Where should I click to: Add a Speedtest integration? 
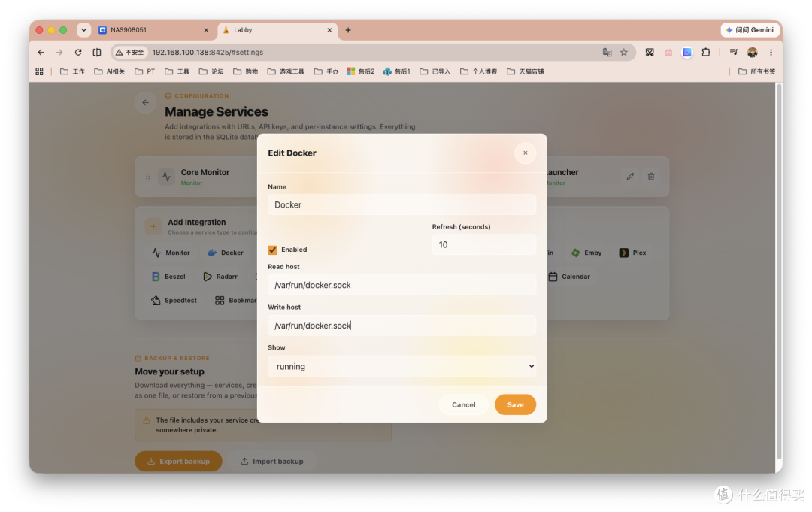[174, 300]
